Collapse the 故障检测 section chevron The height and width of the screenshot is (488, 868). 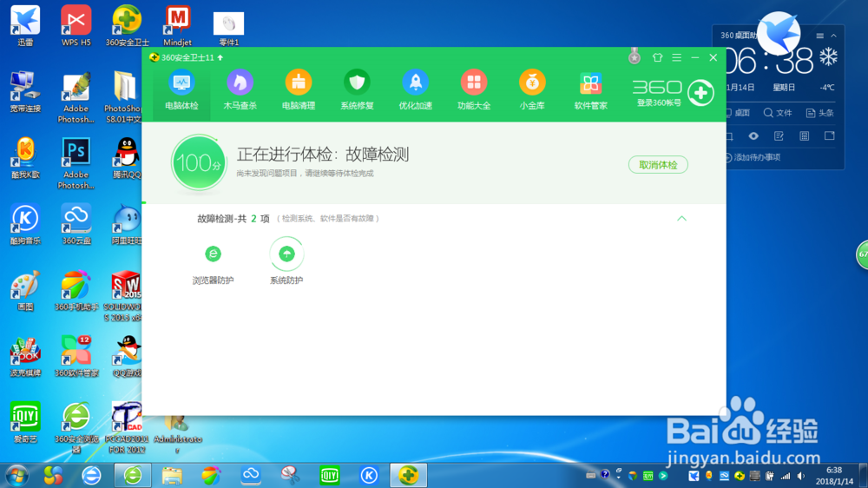click(681, 218)
